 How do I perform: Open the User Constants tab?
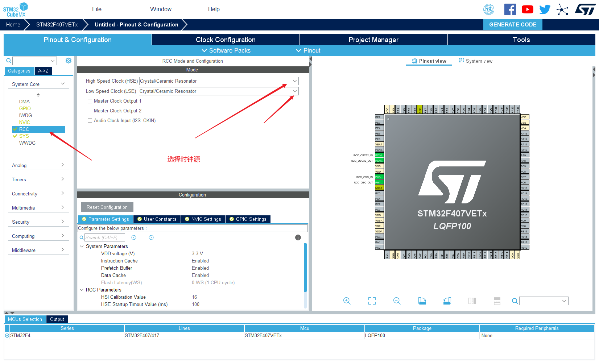tap(157, 219)
